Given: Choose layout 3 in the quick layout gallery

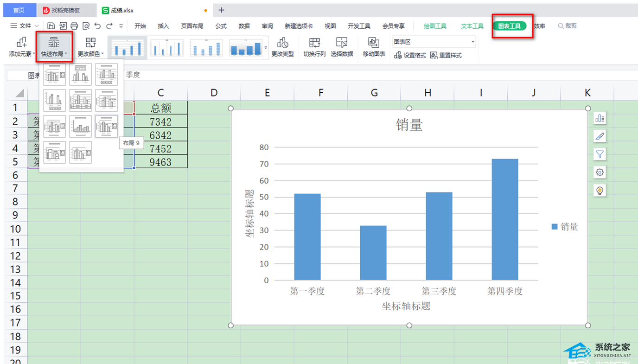Looking at the screenshot, I should point(107,75).
